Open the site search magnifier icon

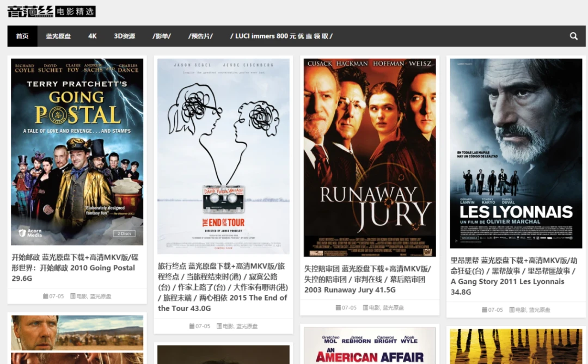[x=573, y=36]
